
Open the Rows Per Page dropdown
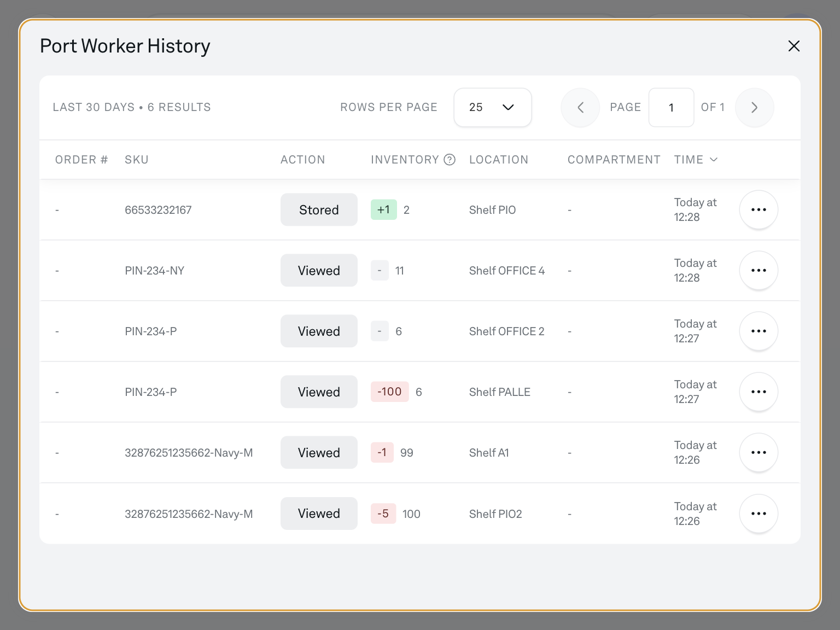click(492, 107)
